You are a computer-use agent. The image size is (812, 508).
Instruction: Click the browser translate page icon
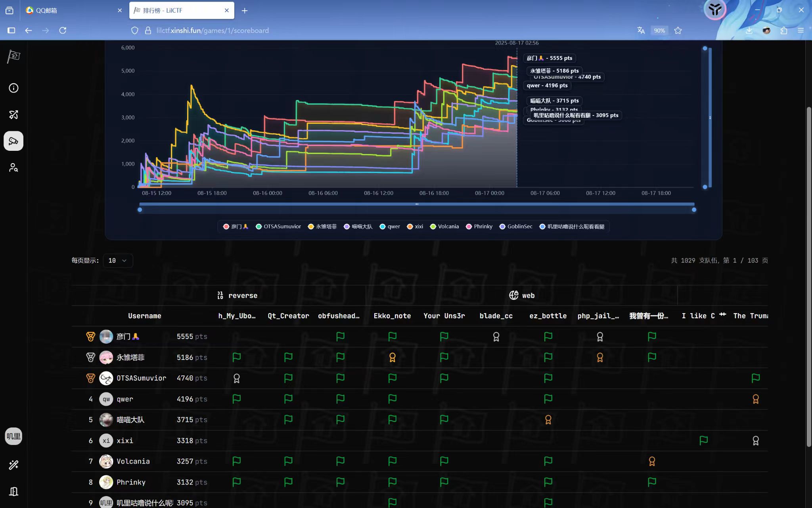tap(641, 31)
